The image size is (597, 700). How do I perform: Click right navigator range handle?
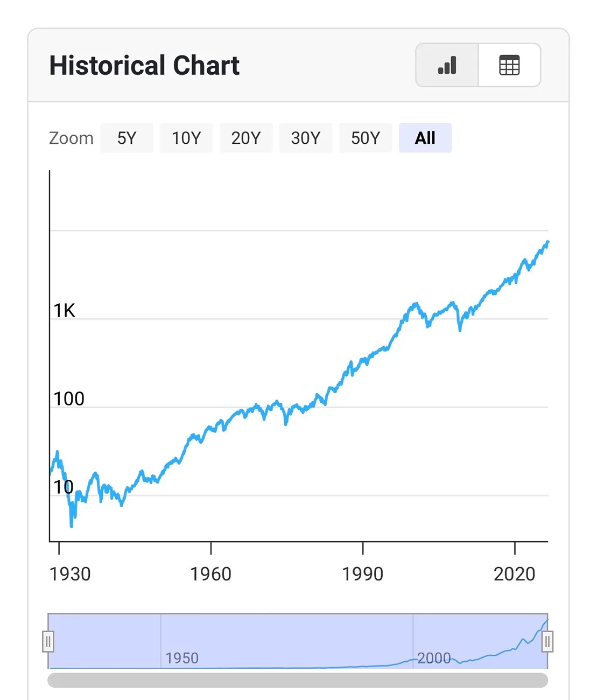[x=547, y=641]
